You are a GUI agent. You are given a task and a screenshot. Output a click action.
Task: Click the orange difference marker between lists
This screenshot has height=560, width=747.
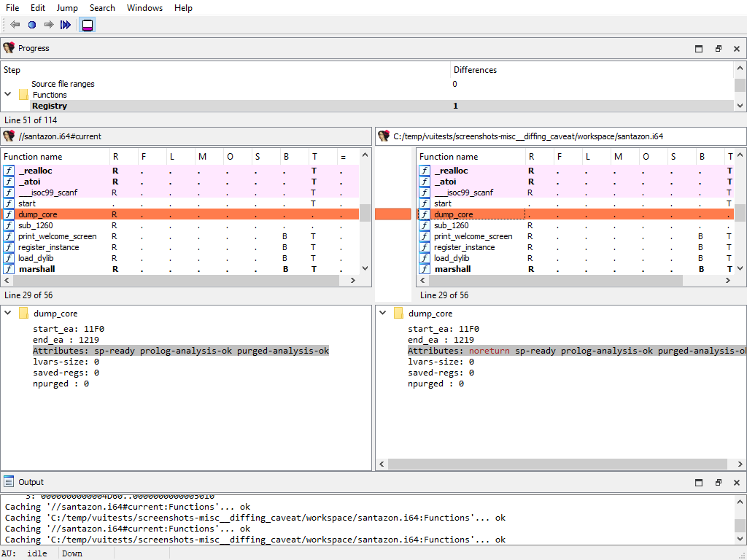pyautogui.click(x=392, y=214)
